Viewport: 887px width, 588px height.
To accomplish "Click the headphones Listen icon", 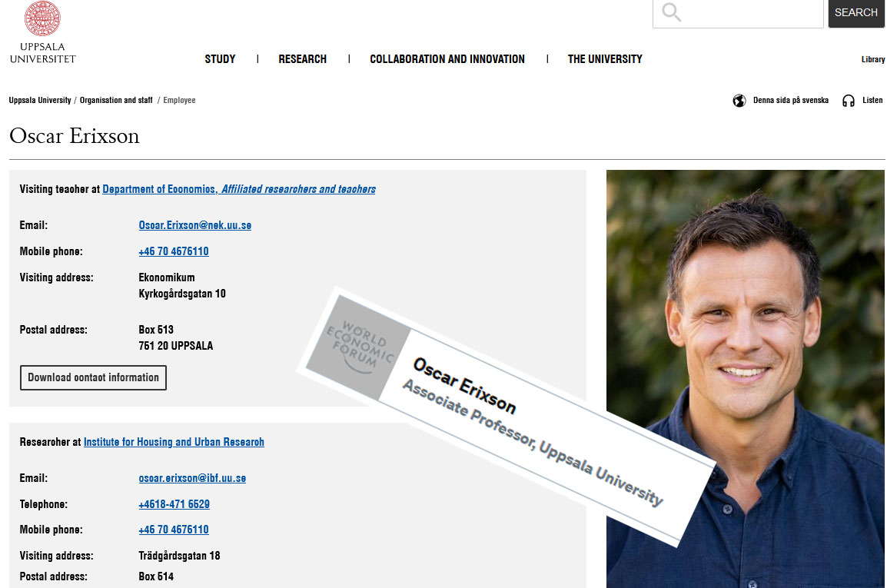I will (x=848, y=101).
